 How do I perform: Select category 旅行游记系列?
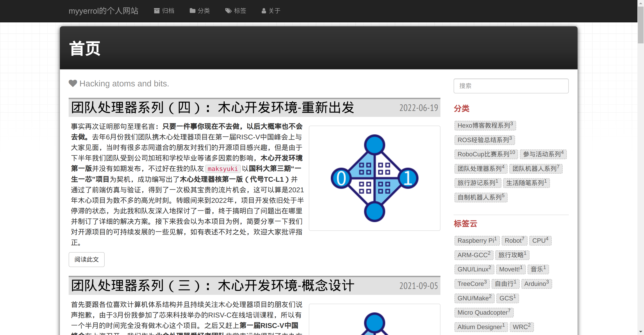pos(478,183)
